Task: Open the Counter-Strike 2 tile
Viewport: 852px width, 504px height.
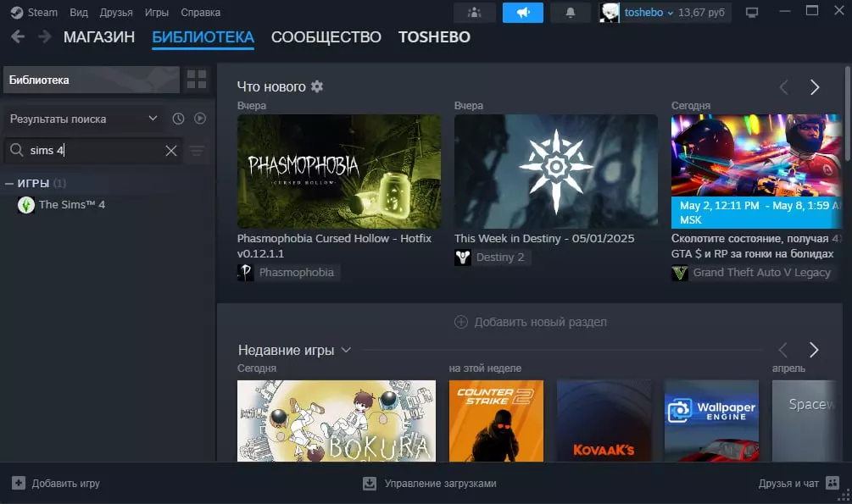Action: tap(496, 421)
